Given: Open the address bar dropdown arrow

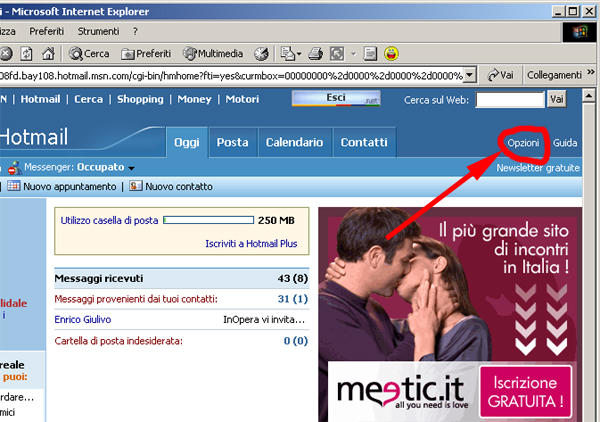Looking at the screenshot, I should coord(470,75).
